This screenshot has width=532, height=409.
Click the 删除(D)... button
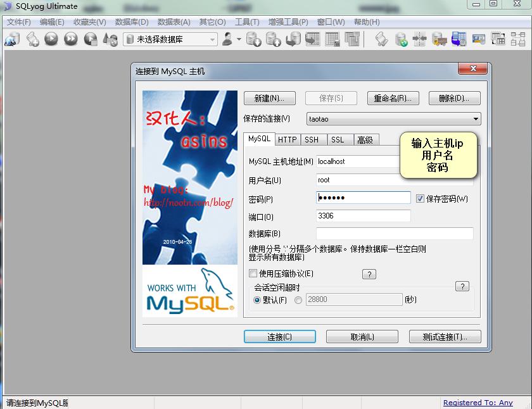(x=454, y=98)
